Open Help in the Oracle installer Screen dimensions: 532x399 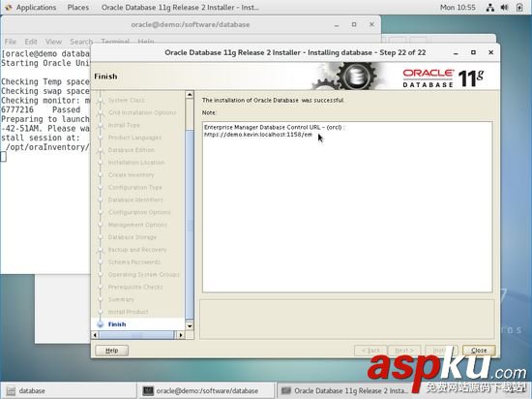coord(111,351)
